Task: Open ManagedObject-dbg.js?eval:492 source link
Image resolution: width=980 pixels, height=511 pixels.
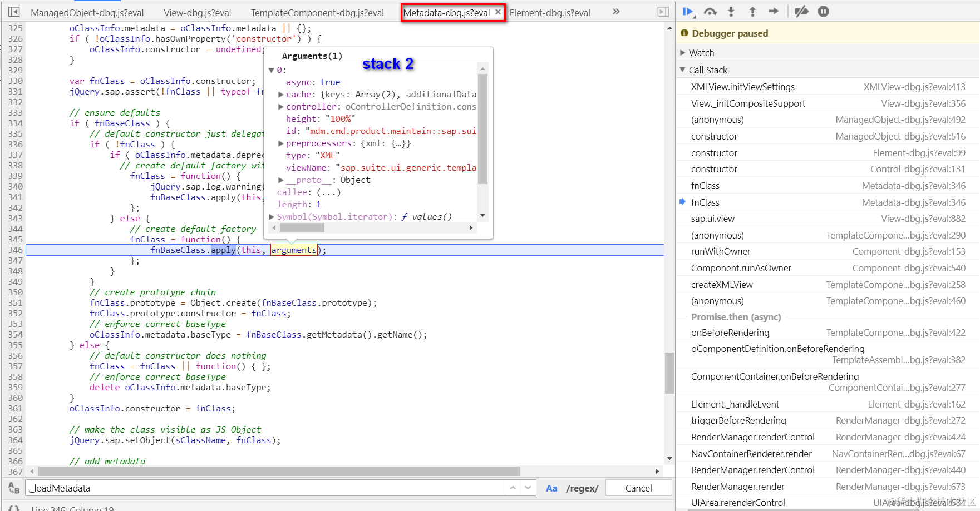Action: 900,120
